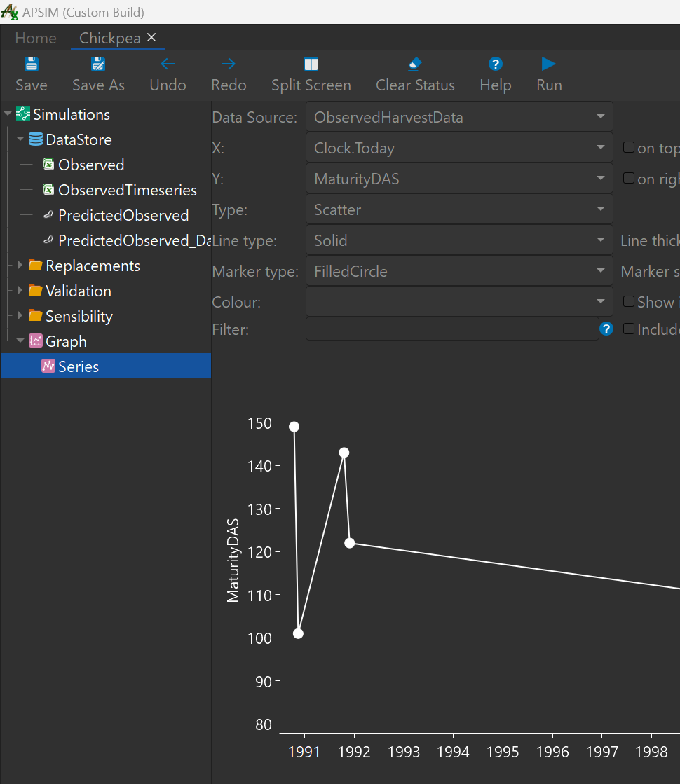Activate Split Screen view
The height and width of the screenshot is (784, 680).
311,74
